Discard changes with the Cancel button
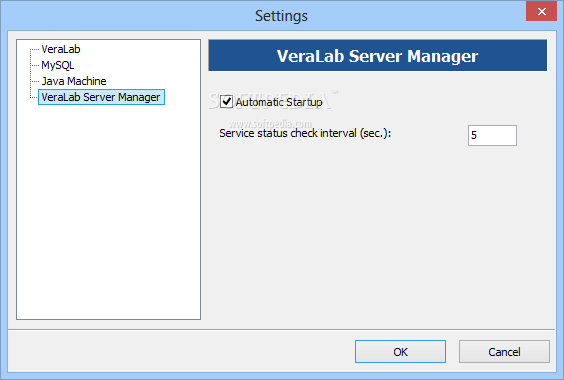This screenshot has width=564, height=380. 504,352
